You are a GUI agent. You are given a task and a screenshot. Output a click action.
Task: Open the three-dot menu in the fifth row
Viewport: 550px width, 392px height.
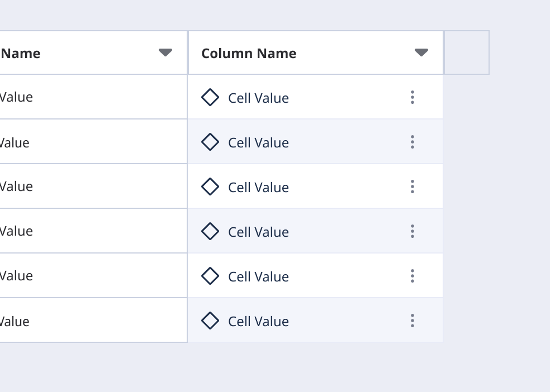coord(412,276)
